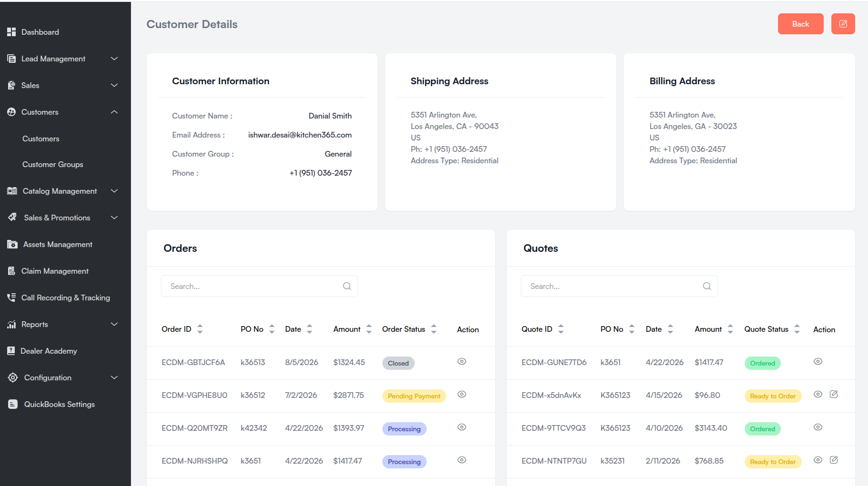This screenshot has width=868, height=486.
Task: Expand the Catalog Management chevron
Action: tap(114, 191)
